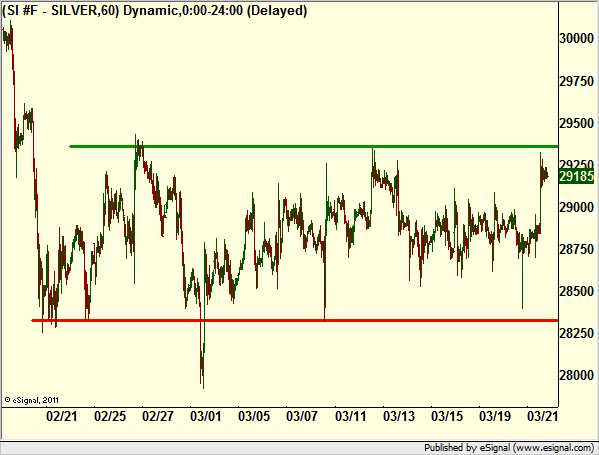The image size is (599, 455).
Task: Click the 02/21 date label
Action: tap(62, 416)
